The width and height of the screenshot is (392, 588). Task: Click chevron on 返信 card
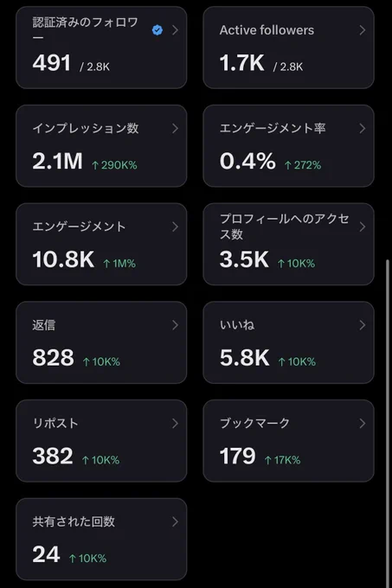click(x=175, y=325)
